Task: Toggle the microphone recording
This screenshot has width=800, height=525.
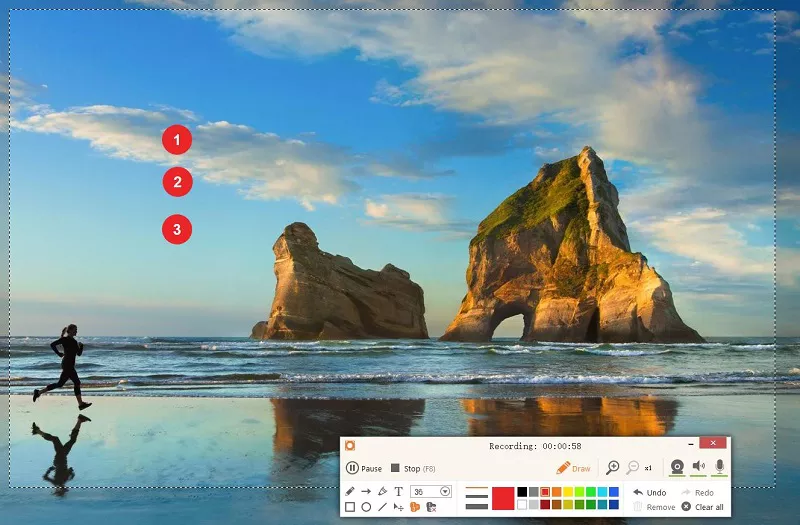Action: tap(719, 466)
